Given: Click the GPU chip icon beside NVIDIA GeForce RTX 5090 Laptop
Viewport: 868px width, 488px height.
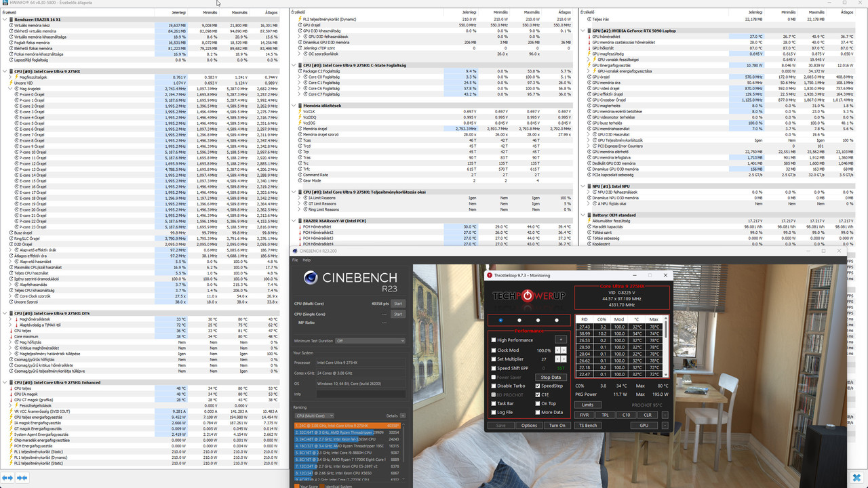Looking at the screenshot, I should 590,30.
